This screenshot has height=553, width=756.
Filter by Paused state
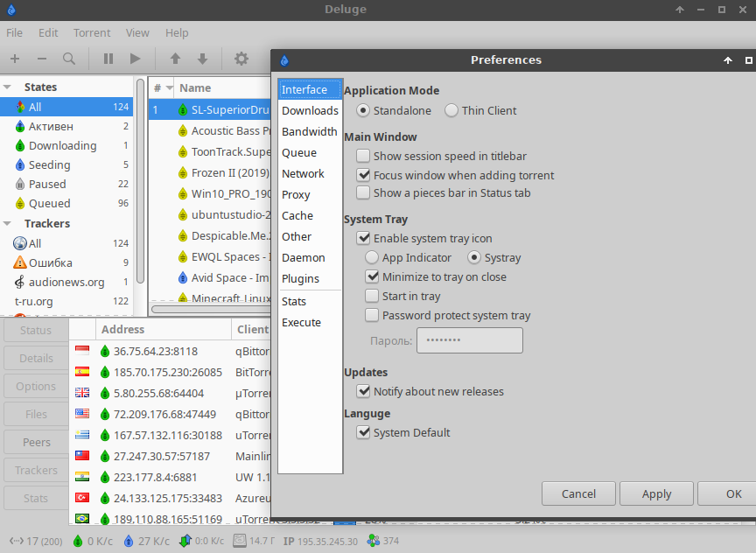point(67,184)
